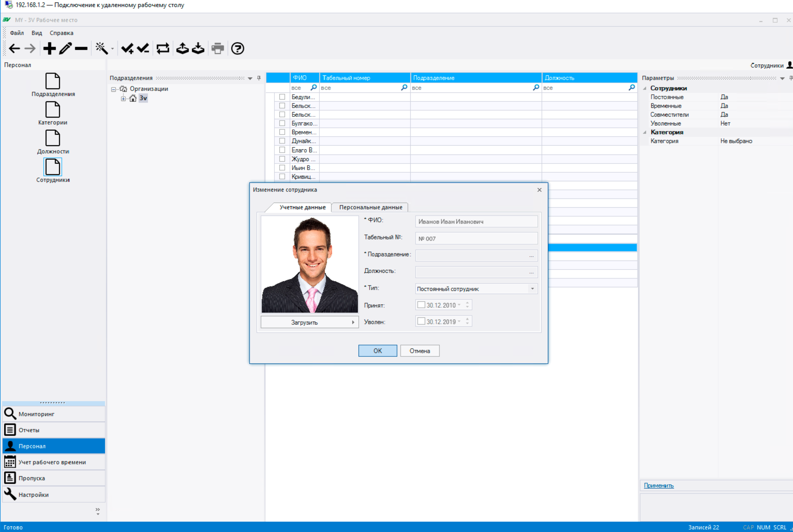Open the Настройки navigation section
Screen dimensions: 793x532
pyautogui.click(x=54, y=494)
